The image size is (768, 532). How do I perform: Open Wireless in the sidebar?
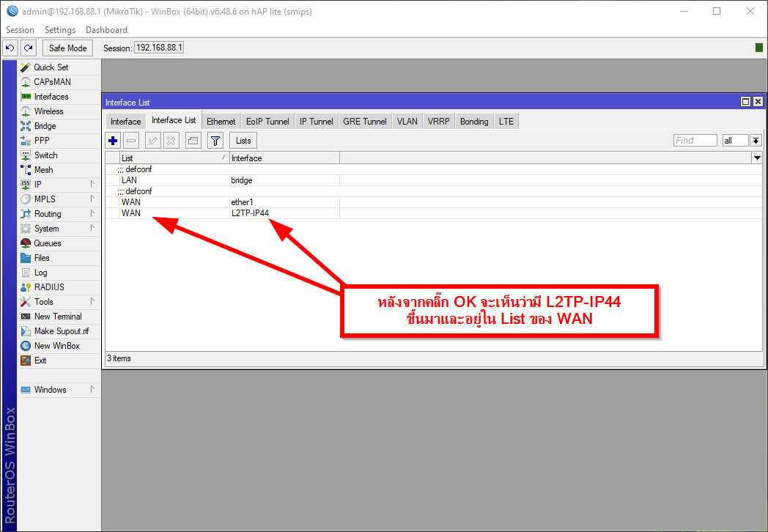point(59,111)
